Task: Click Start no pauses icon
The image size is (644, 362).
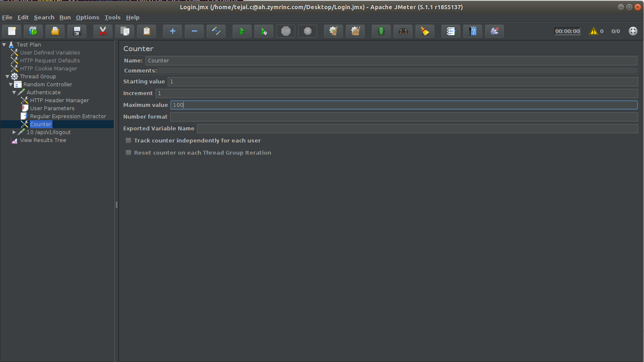Action: click(x=264, y=31)
